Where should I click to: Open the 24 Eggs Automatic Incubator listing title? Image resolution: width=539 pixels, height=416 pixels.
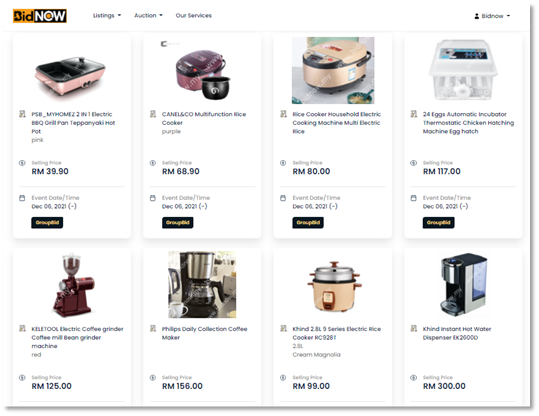468,123
